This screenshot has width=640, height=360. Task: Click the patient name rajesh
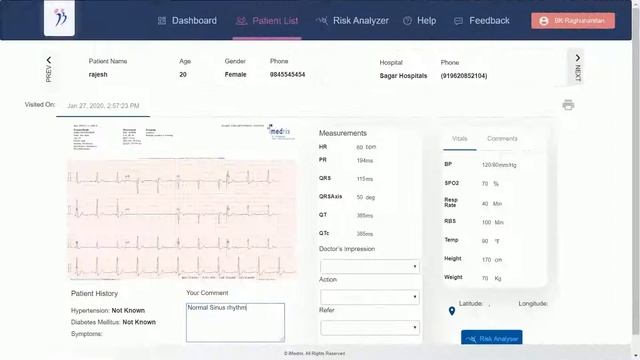tap(98, 75)
